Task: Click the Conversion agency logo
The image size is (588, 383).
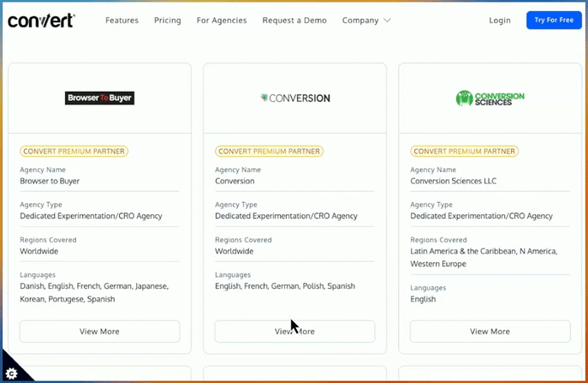Action: coord(294,98)
